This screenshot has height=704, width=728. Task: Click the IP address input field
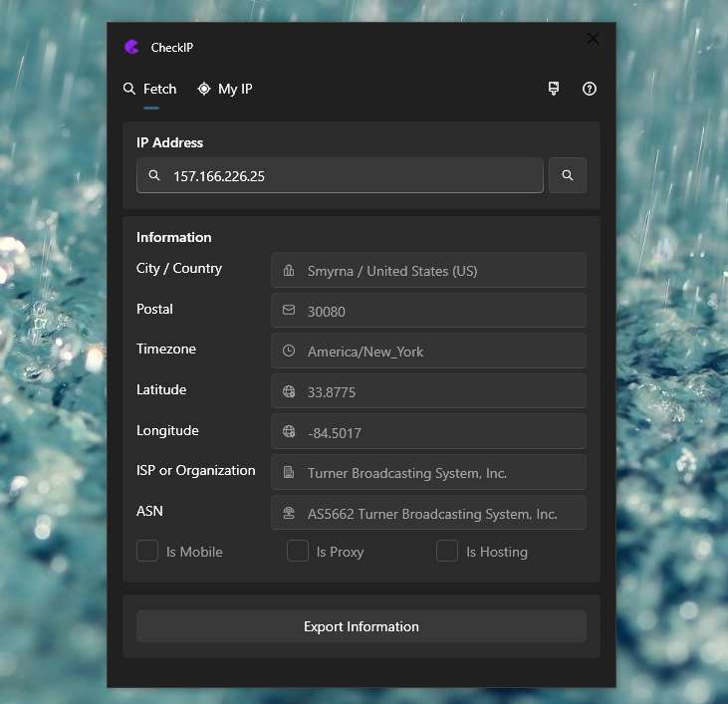pos(340,175)
